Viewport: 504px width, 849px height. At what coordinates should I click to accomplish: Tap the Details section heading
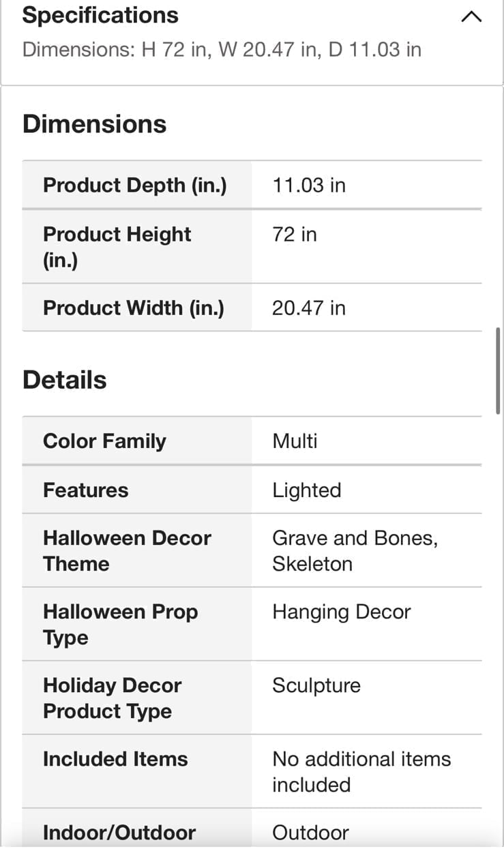tap(65, 380)
